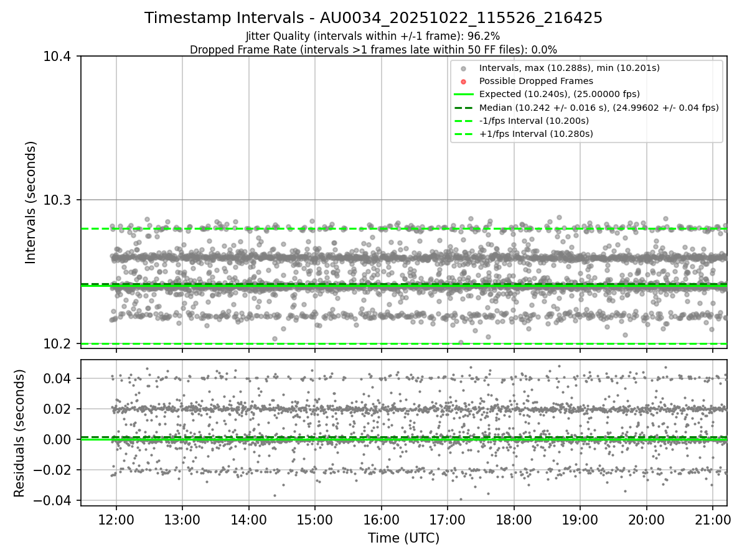
Task: Click the dark green Median dashed swatch
Action: (463, 107)
